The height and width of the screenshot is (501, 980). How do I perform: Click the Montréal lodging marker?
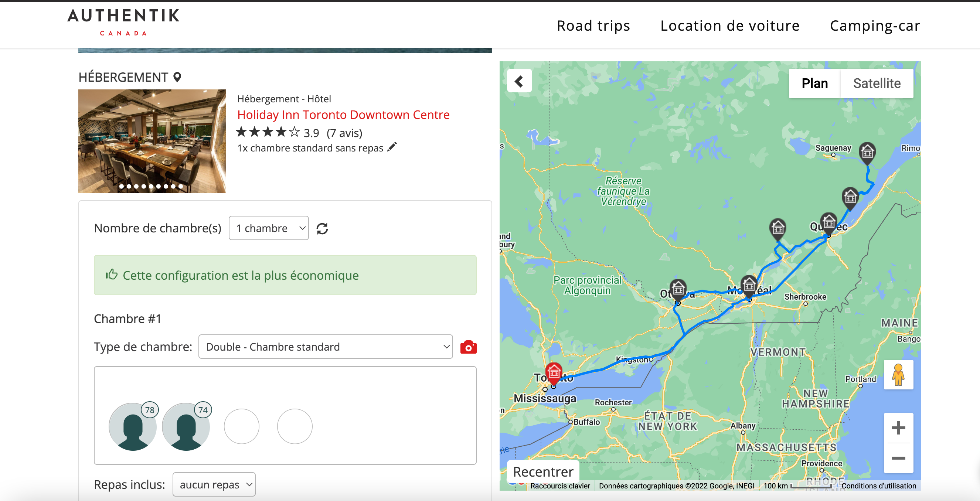749,286
